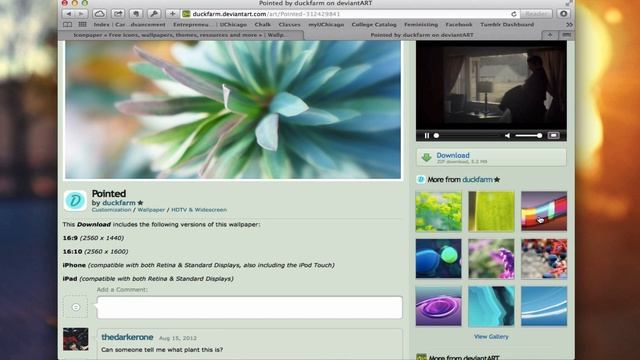Image resolution: width=640 pixels, height=360 pixels.
Task: Click the Share button in Safari's toolbar
Action: click(118, 14)
